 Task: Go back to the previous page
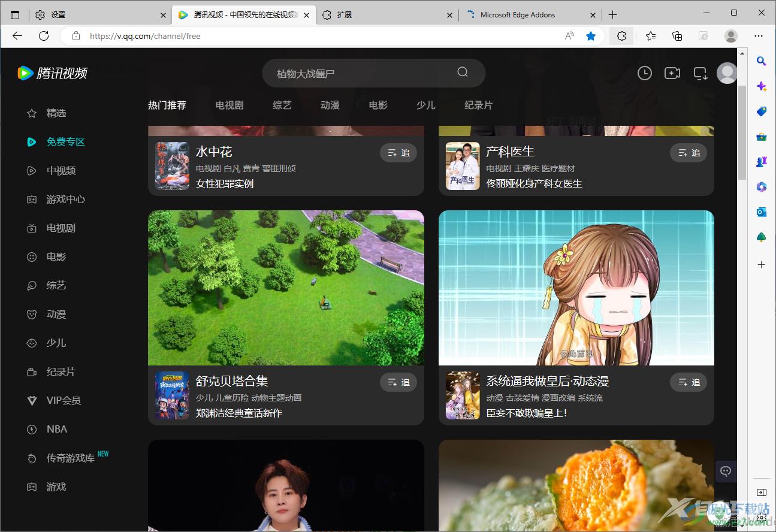pos(17,36)
